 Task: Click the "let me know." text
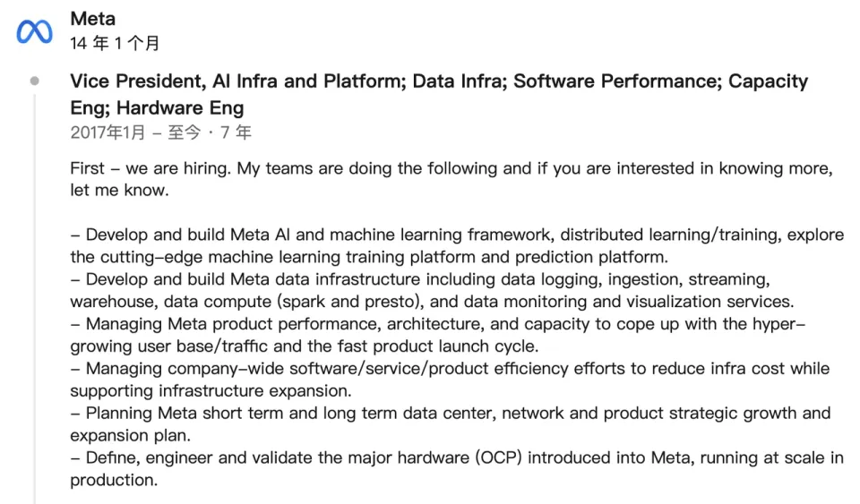tap(119, 190)
